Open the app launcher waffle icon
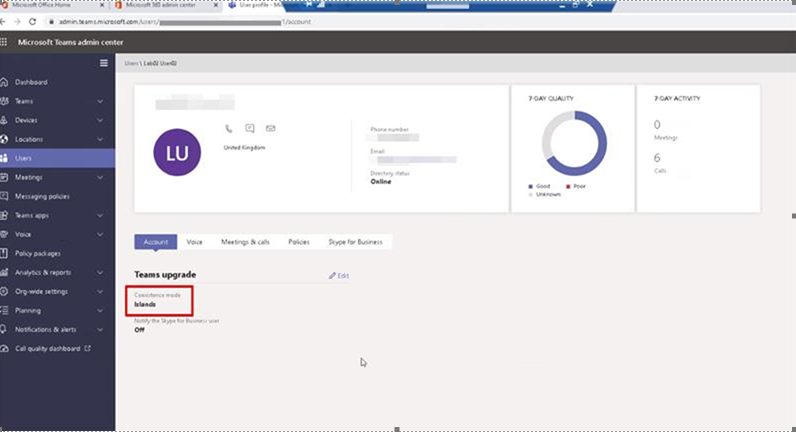 (4, 42)
